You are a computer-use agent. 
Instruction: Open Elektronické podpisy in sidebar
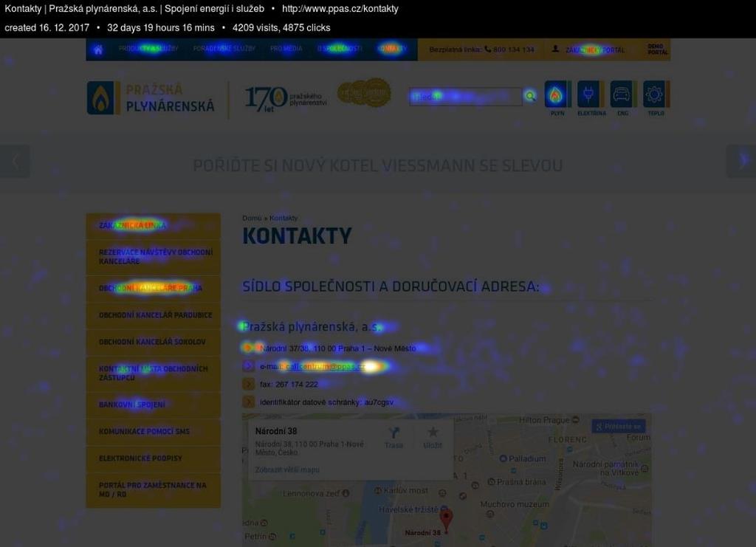154,458
